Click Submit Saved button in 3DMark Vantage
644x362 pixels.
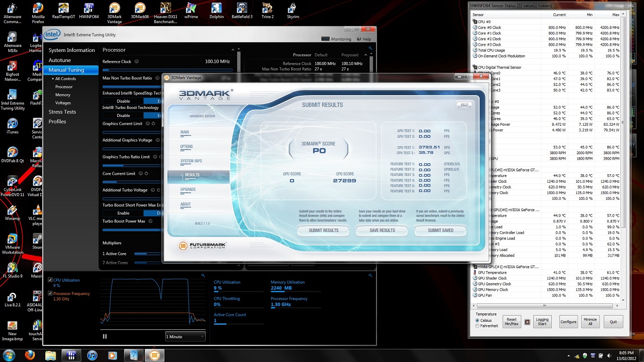[441, 230]
